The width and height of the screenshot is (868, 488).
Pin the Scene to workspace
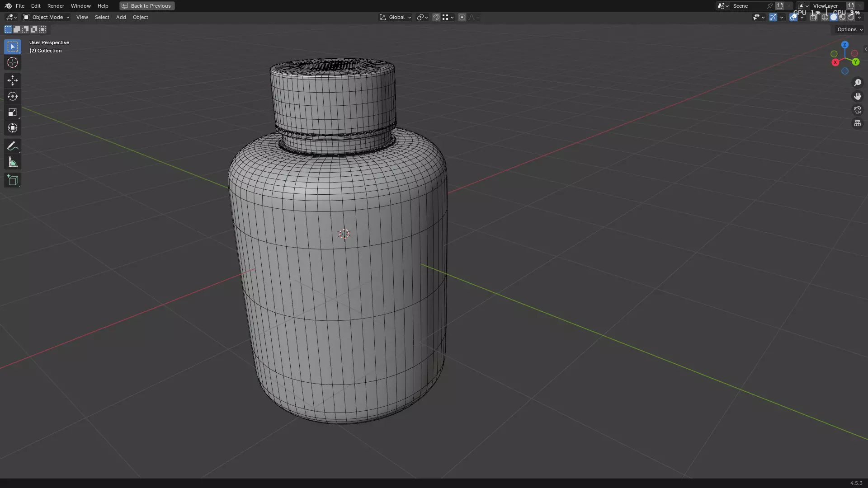770,6
